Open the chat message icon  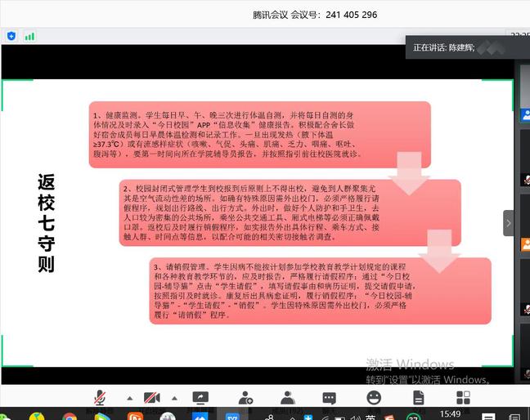329,398
